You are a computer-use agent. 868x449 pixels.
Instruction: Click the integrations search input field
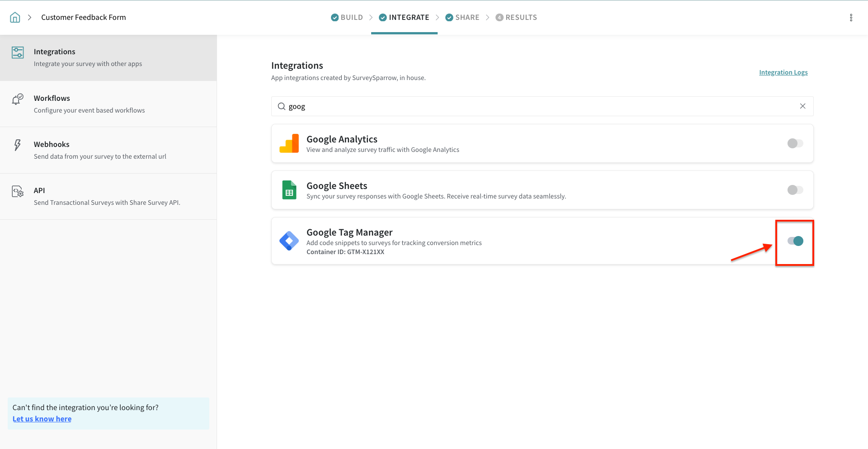click(x=538, y=106)
